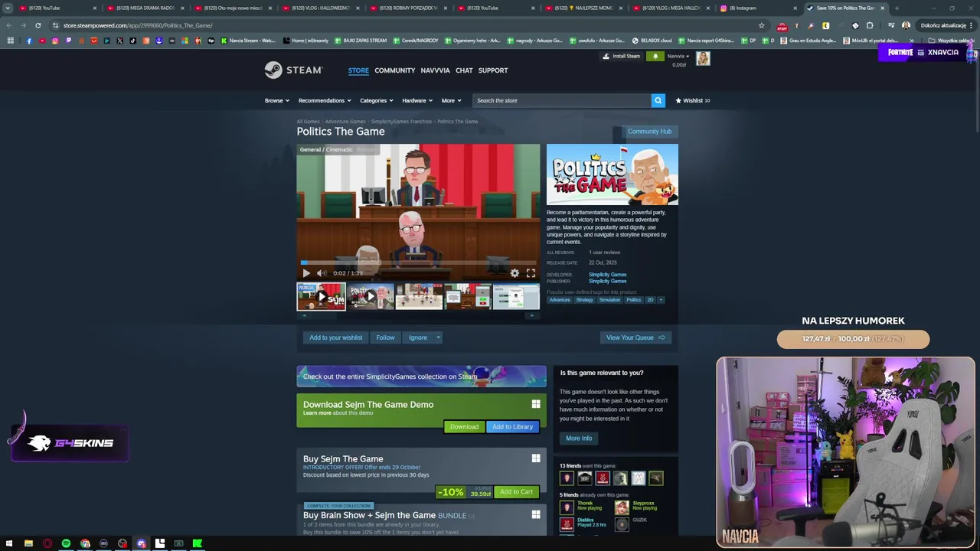980x551 pixels.
Task: Click the Politics tag
Action: pos(634,300)
